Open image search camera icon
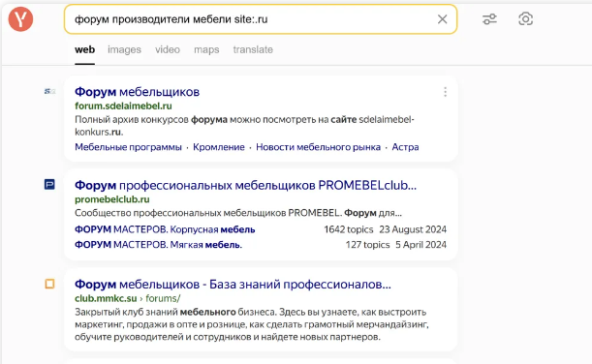This screenshot has height=364, width=592. tap(525, 18)
